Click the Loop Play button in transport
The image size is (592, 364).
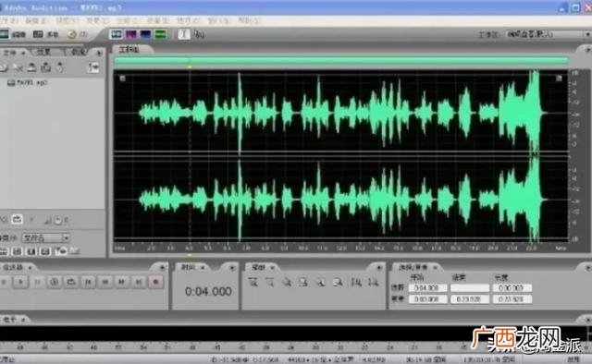71,282
